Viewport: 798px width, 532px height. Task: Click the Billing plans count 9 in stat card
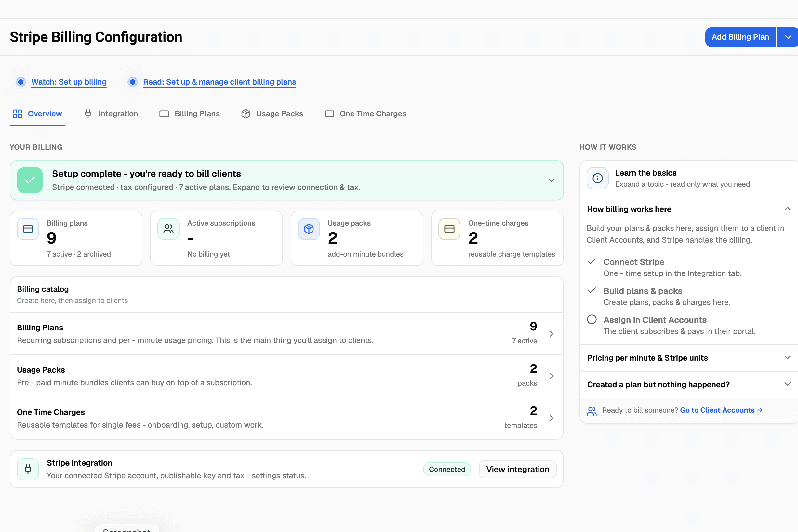(52, 238)
